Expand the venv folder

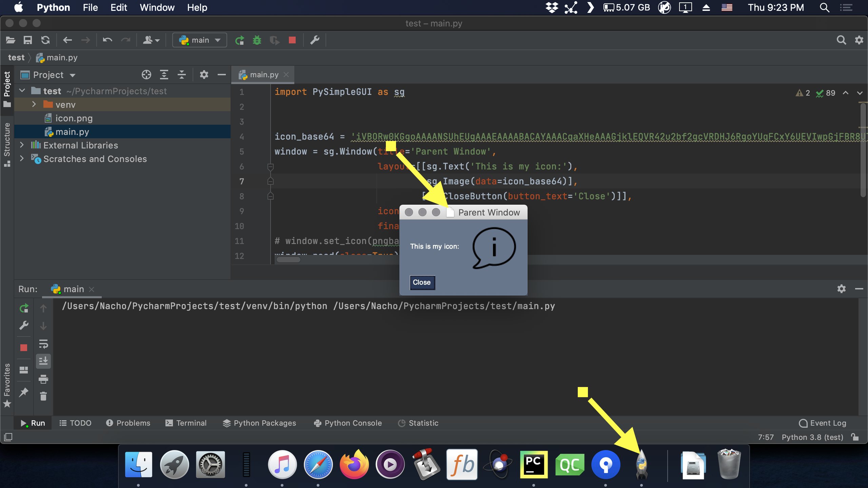coord(34,104)
